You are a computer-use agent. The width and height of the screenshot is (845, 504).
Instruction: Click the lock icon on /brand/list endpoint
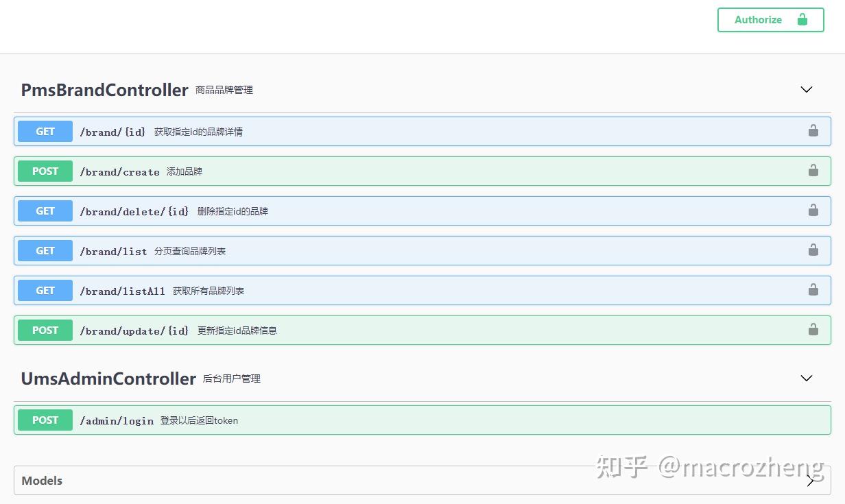point(813,250)
